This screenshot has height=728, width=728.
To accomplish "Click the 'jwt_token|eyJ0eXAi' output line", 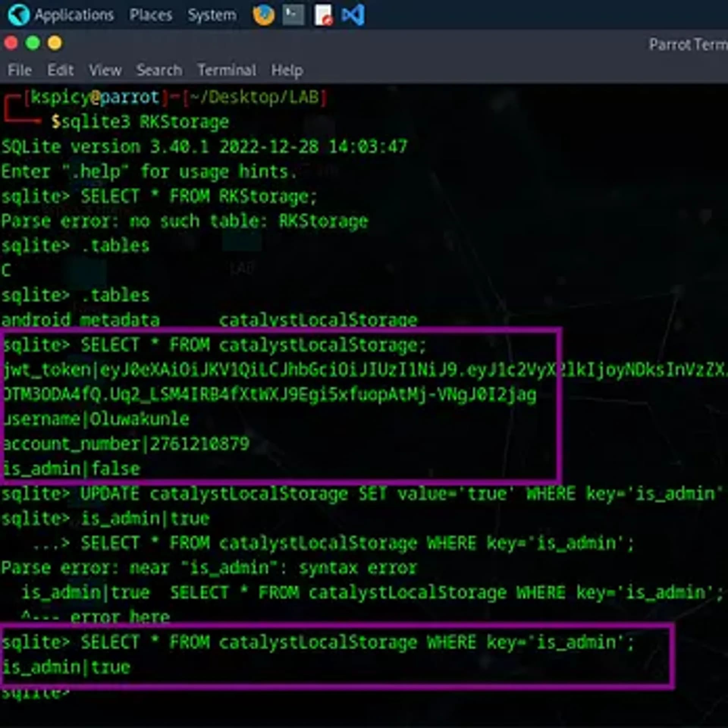I will (x=364, y=370).
